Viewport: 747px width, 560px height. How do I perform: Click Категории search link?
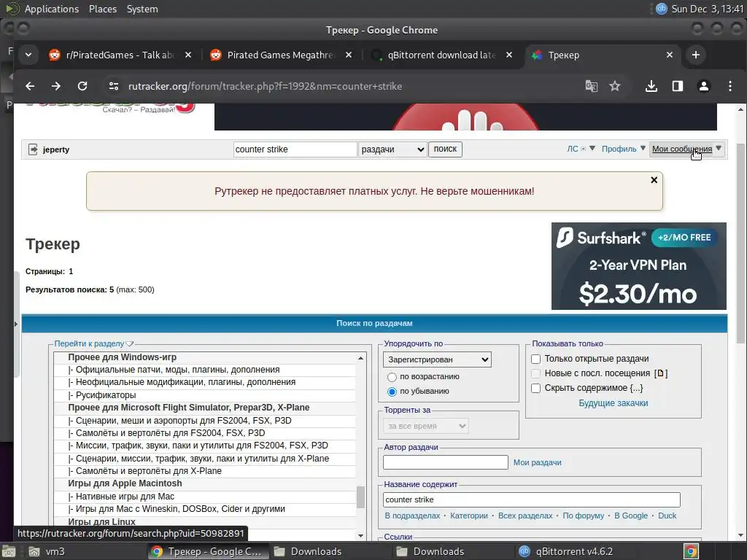(x=469, y=516)
